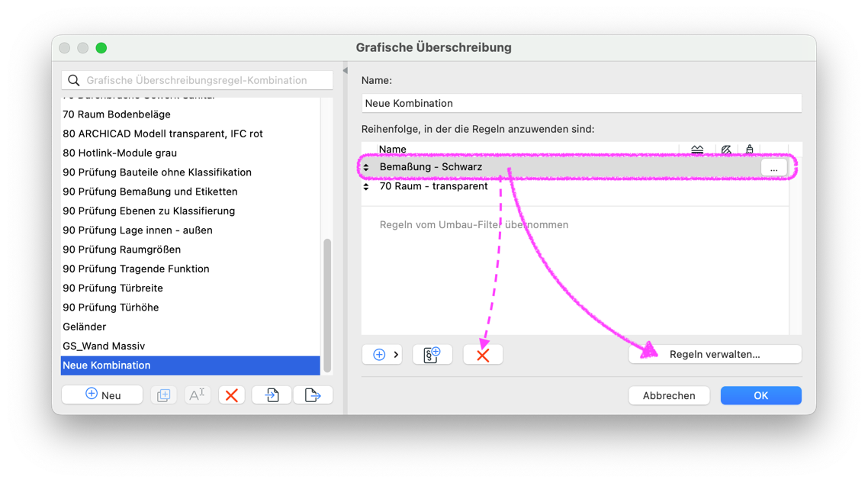
Task: Select the highlighted 'Neue Kombination' row
Action: [x=190, y=365]
